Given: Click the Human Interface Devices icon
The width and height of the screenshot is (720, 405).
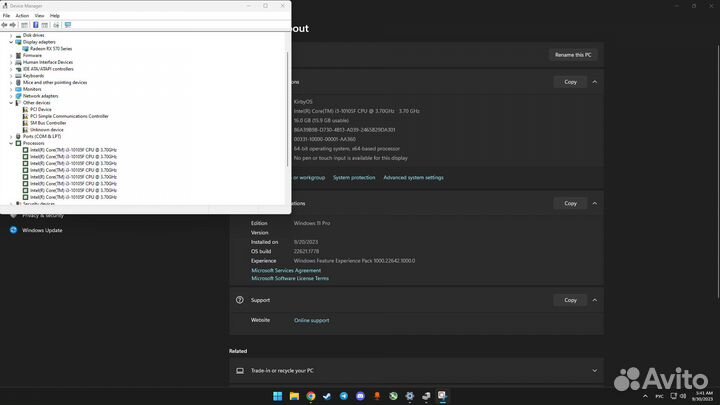Looking at the screenshot, I should (x=18, y=62).
